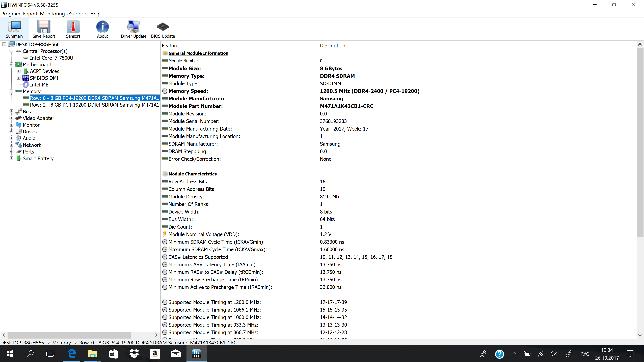This screenshot has height=362, width=644.
Task: Select Row: 2 memory module entry
Action: [x=94, y=105]
